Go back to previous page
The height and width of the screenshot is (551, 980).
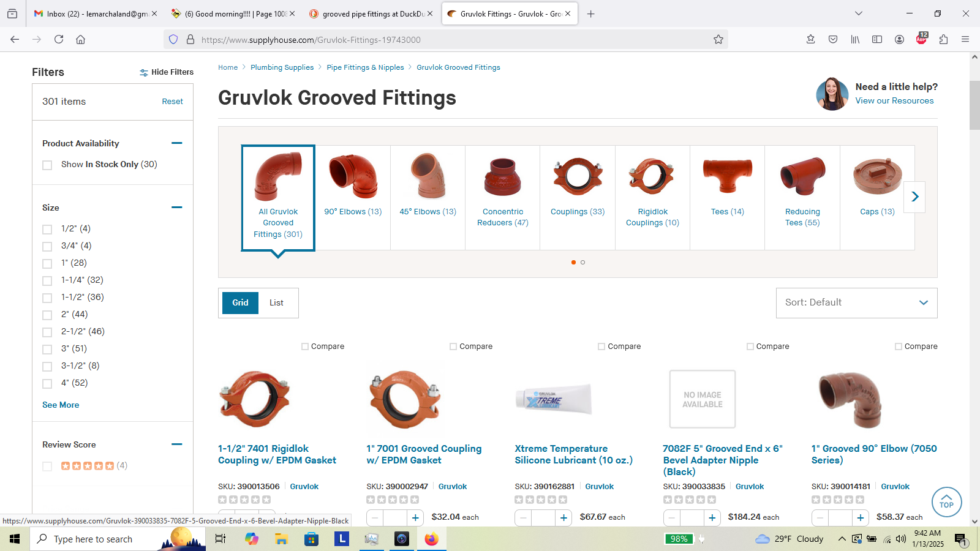point(15,39)
